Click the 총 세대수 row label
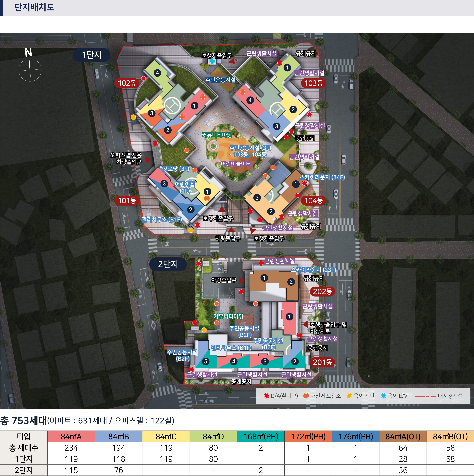Screen dimensions: 474x476 click(x=24, y=448)
